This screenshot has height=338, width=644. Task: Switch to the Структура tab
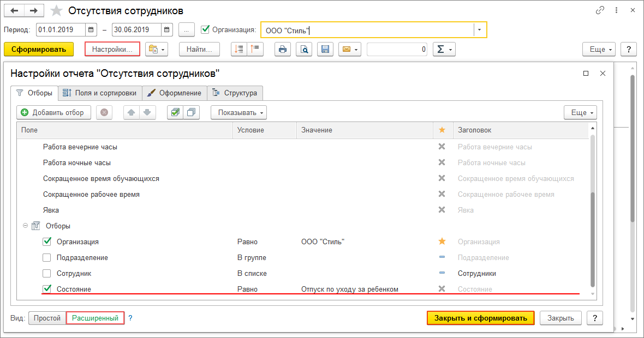tap(235, 93)
